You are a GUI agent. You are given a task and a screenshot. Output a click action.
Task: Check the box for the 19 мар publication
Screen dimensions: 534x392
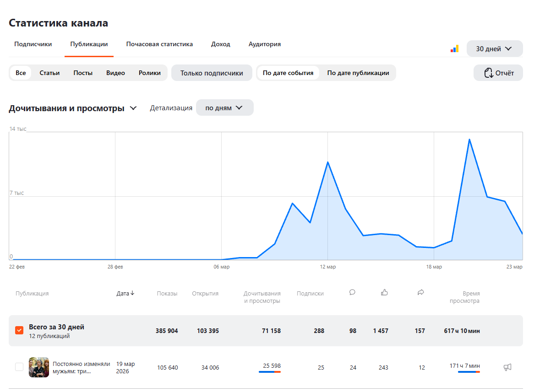point(19,367)
